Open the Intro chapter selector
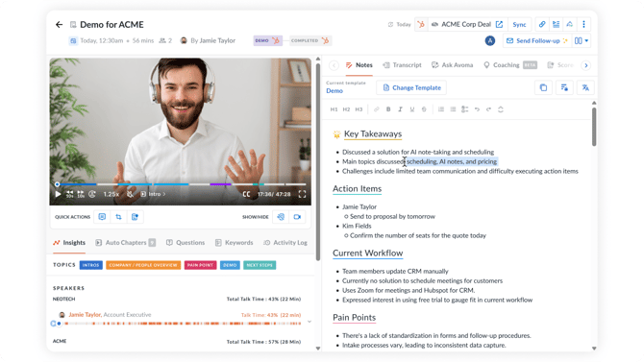 pos(153,194)
